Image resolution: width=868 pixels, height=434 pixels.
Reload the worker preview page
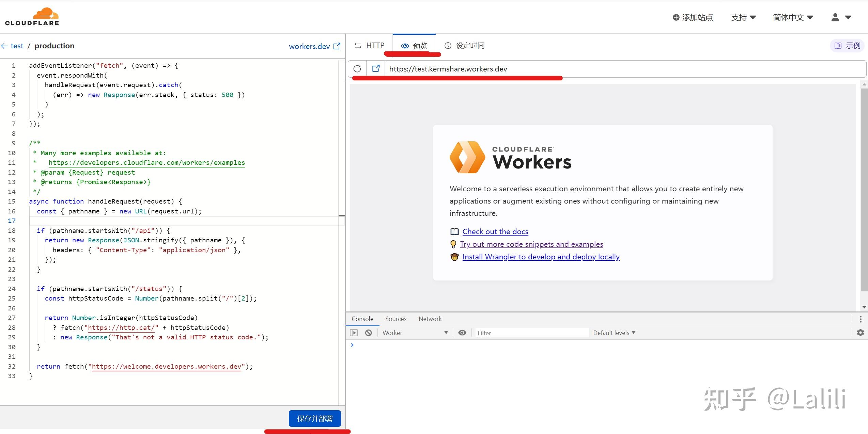[357, 68]
